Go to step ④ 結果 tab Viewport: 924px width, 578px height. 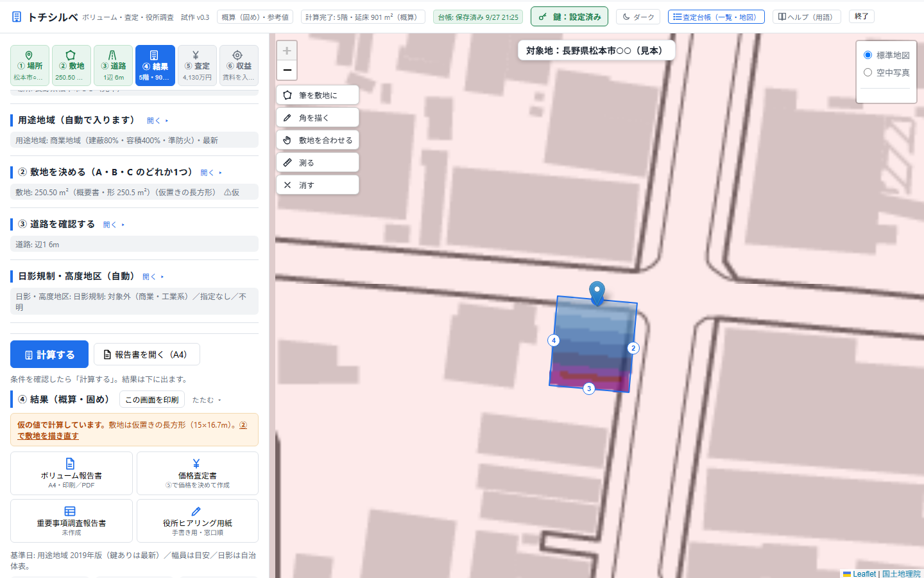pyautogui.click(x=155, y=66)
